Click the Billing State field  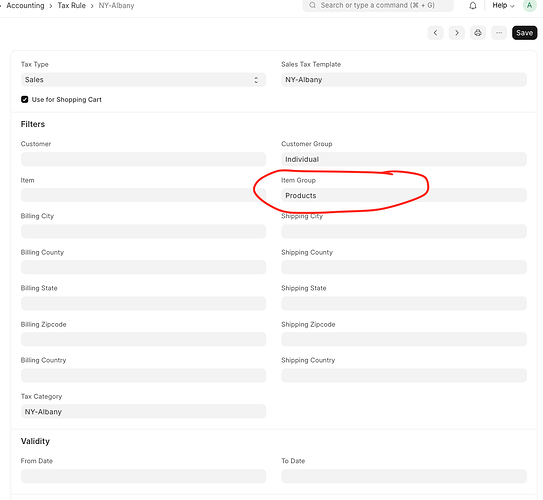coord(143,303)
